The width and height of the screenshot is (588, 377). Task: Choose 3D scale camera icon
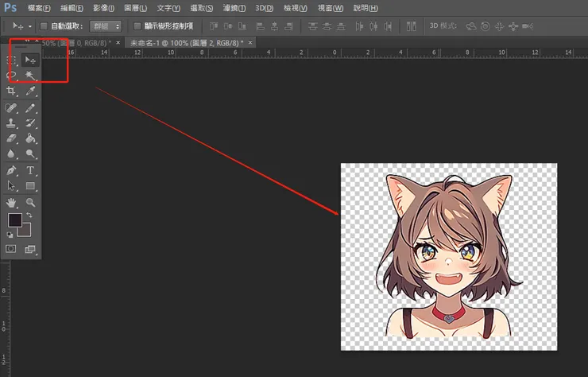point(528,26)
